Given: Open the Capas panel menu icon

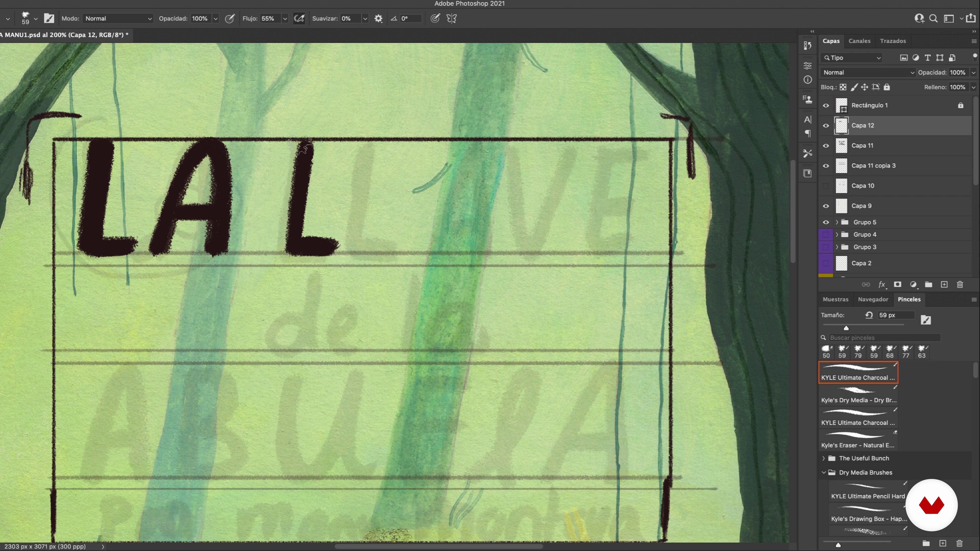Looking at the screenshot, I should [x=974, y=41].
